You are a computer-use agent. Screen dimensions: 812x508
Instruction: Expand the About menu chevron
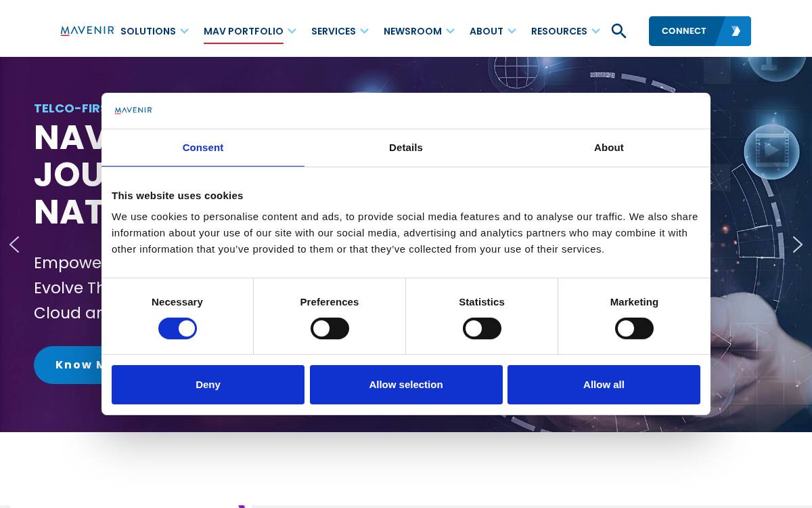[512, 31]
